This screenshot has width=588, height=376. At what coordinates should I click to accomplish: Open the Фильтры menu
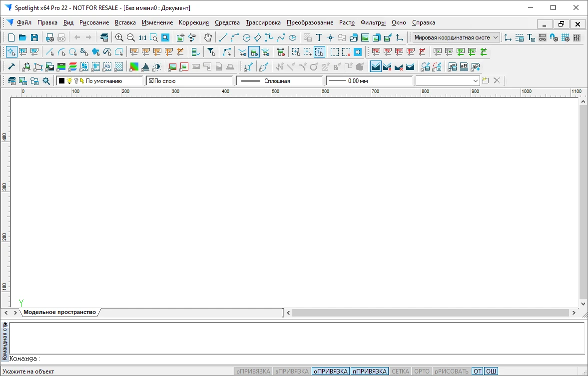click(373, 22)
